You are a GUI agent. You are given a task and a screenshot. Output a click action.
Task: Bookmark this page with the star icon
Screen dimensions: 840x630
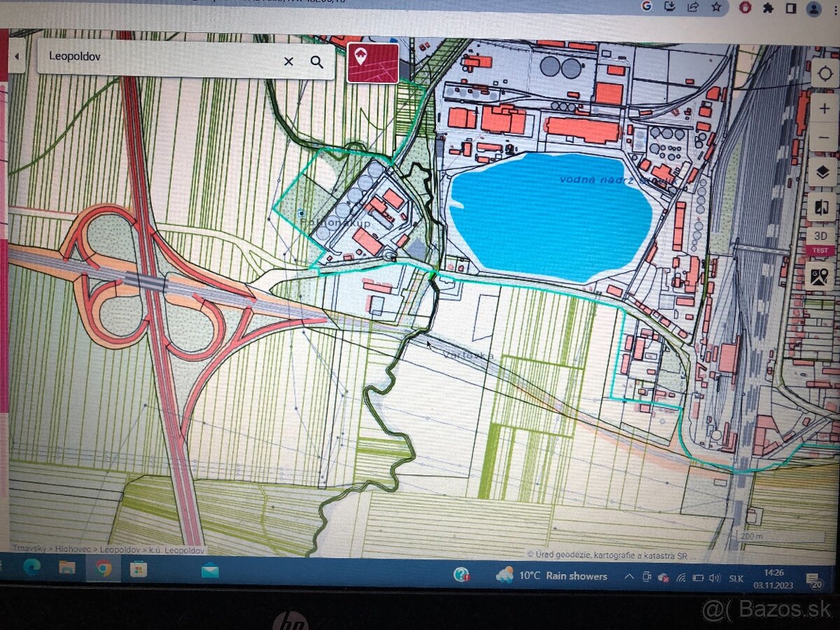(716, 7)
